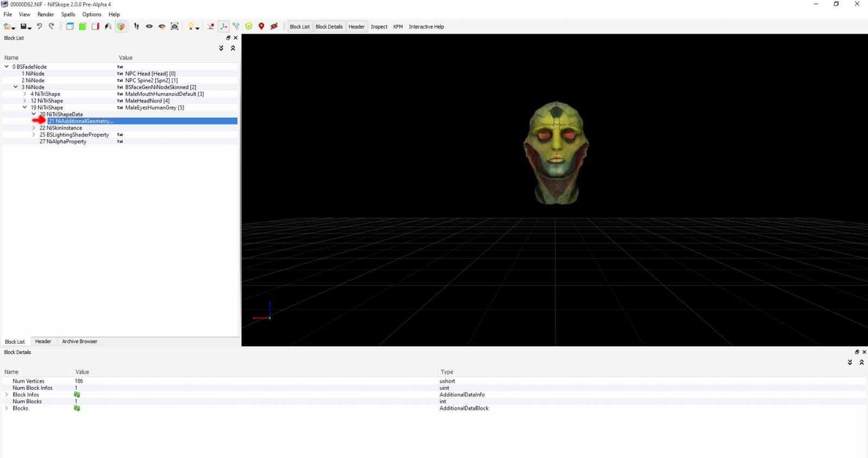Click the flip view icon beside the cube
868x458 pixels.
coord(108,27)
